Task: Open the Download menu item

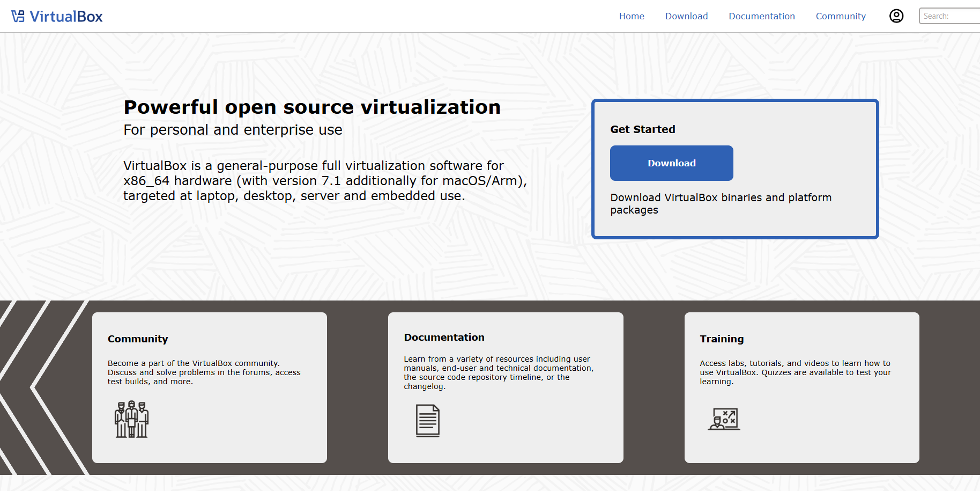Action: coord(686,16)
